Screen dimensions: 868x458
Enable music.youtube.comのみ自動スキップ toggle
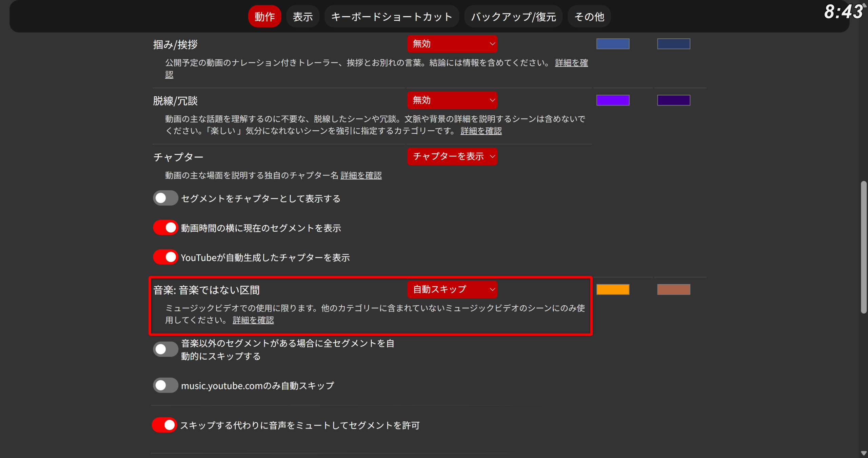coord(165,385)
